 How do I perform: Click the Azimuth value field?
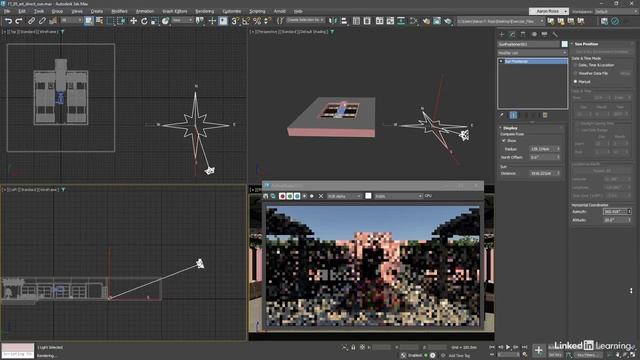coord(615,211)
